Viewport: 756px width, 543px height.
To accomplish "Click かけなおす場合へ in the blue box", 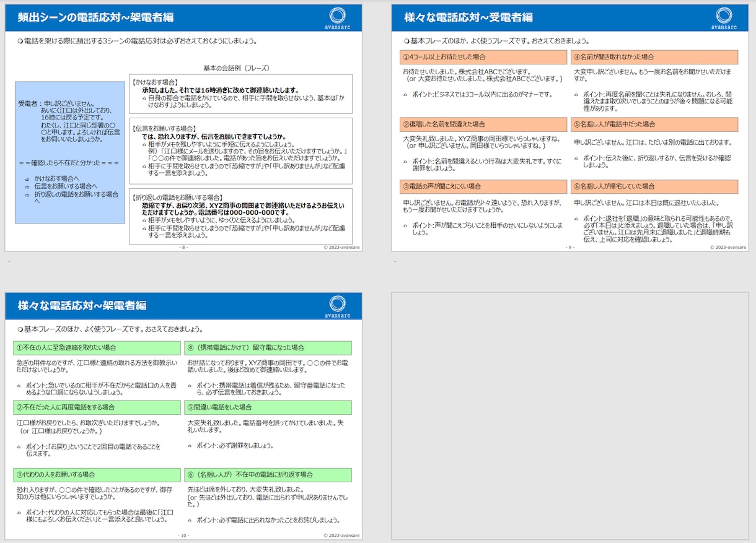I will point(56,178).
